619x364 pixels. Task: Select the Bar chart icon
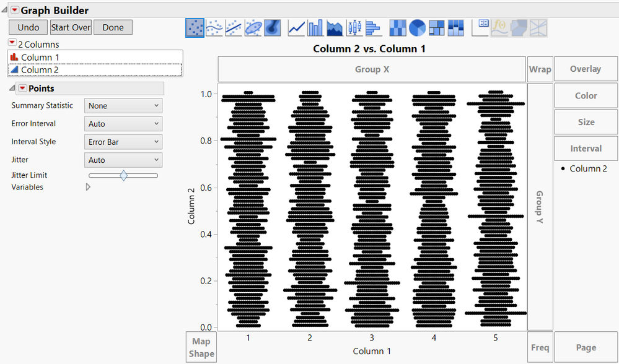316,28
